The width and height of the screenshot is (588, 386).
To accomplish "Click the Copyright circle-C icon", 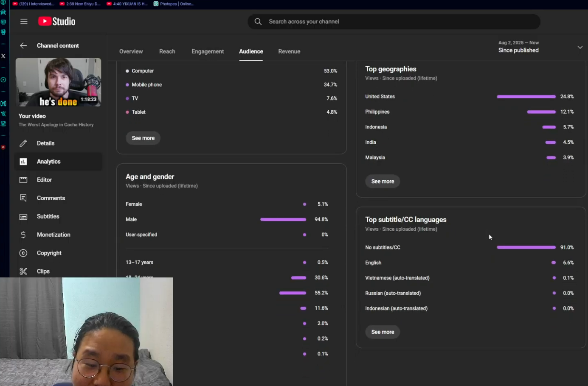I will pyautogui.click(x=23, y=253).
